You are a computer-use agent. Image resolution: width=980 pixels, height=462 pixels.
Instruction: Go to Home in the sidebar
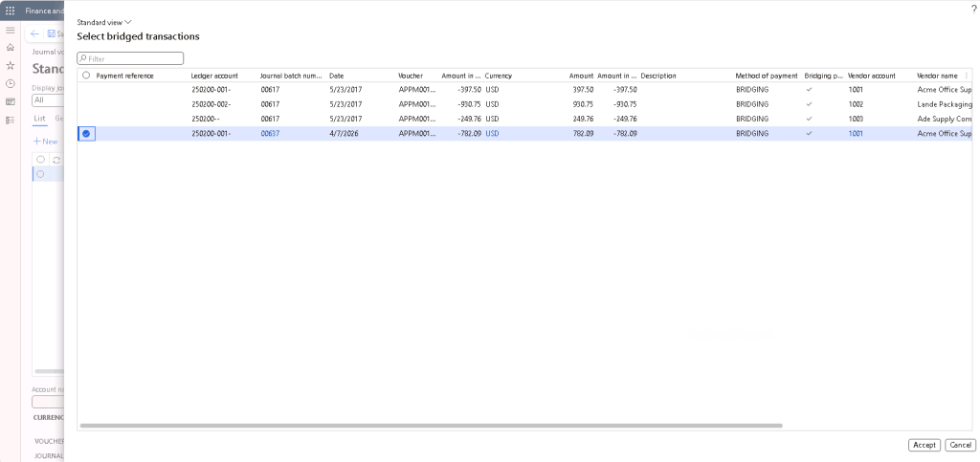click(11, 47)
